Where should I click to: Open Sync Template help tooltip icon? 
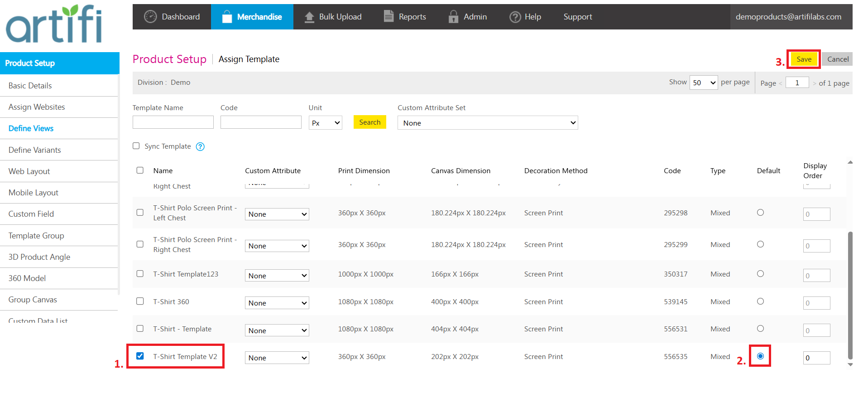coord(200,146)
